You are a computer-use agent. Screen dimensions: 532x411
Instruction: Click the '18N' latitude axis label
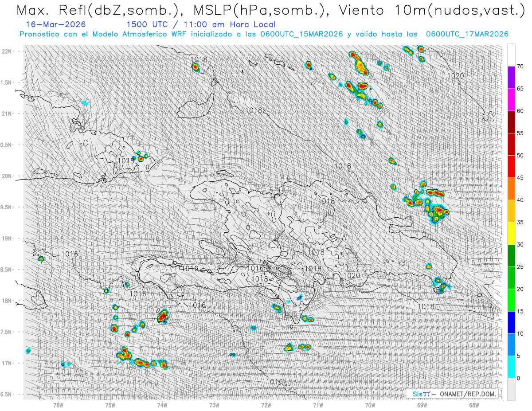(x=6, y=301)
